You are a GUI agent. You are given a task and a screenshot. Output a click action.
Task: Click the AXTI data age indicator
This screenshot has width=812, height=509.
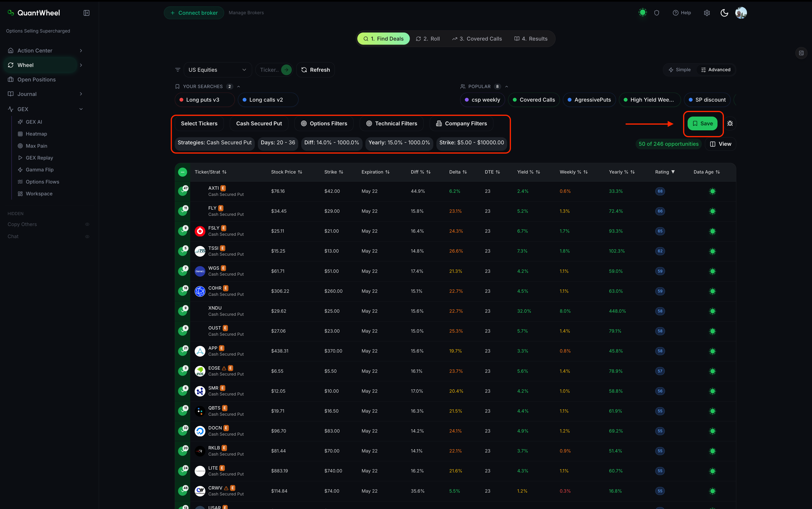pyautogui.click(x=712, y=191)
